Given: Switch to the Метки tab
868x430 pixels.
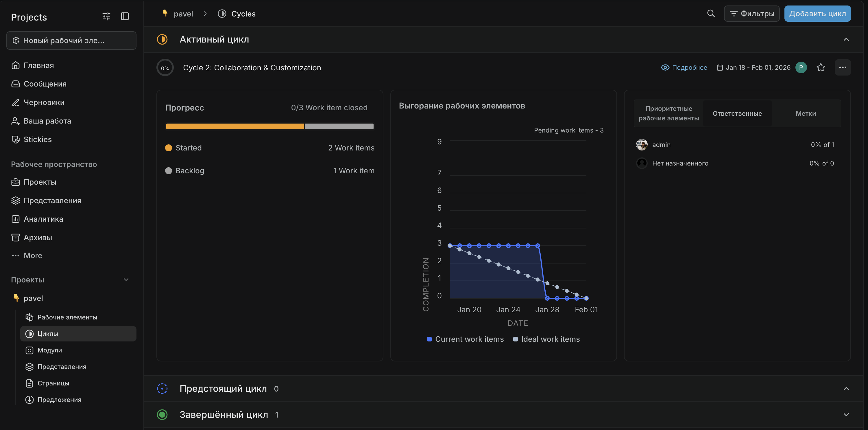Looking at the screenshot, I should click(806, 113).
